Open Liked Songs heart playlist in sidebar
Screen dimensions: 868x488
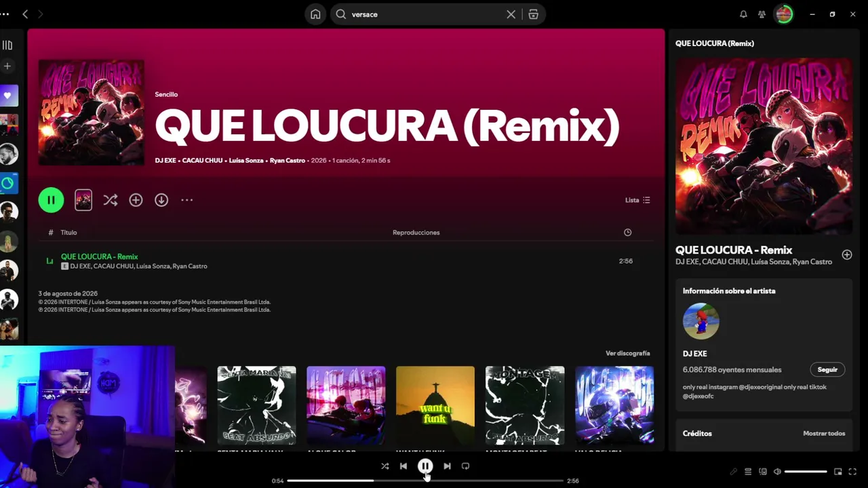coord(9,96)
